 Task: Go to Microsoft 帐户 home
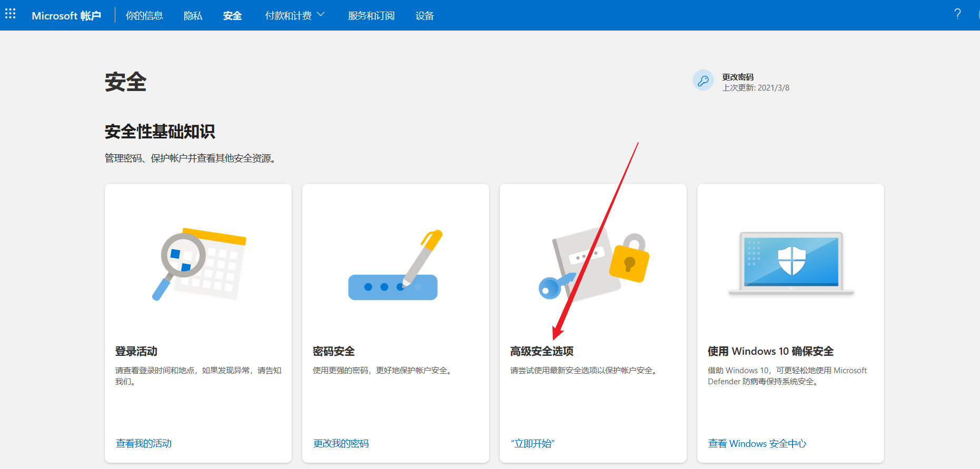pos(66,16)
